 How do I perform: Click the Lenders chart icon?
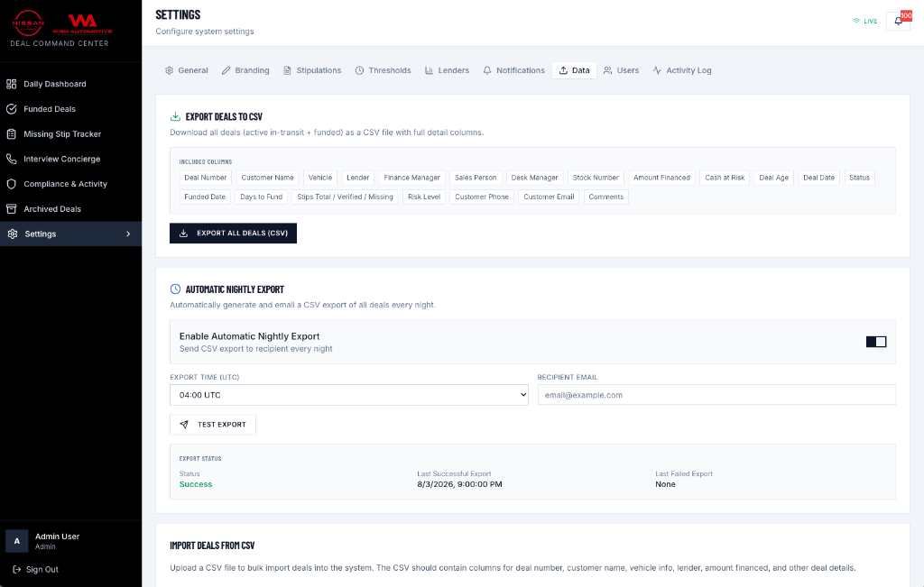coord(429,70)
